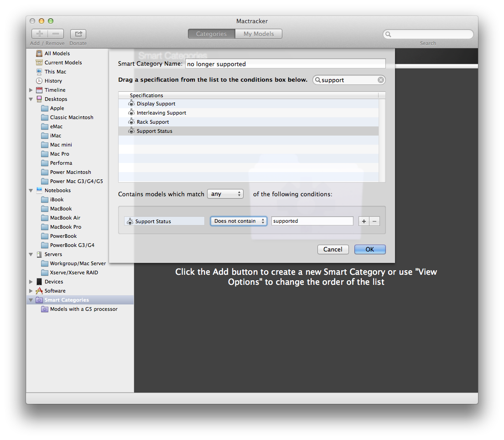Open the Apple desktops folder

click(x=53, y=108)
